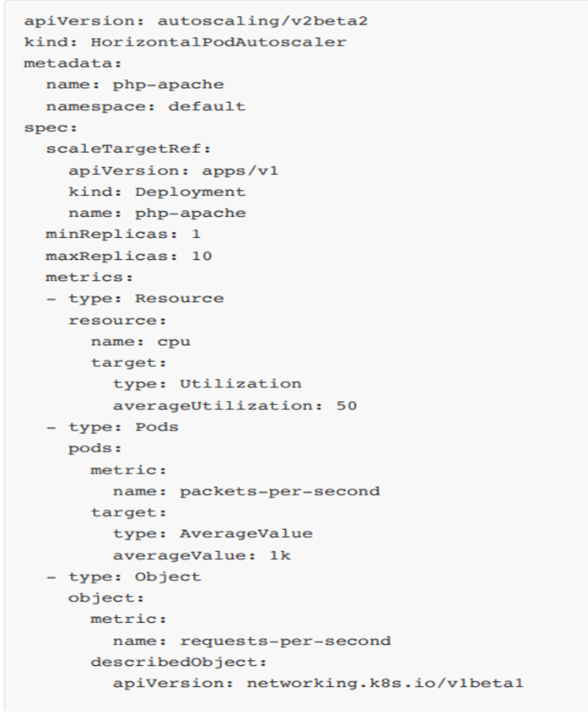Click the maxReplicas value 10
Image resolution: width=588 pixels, height=714 pixels.
coord(202,256)
